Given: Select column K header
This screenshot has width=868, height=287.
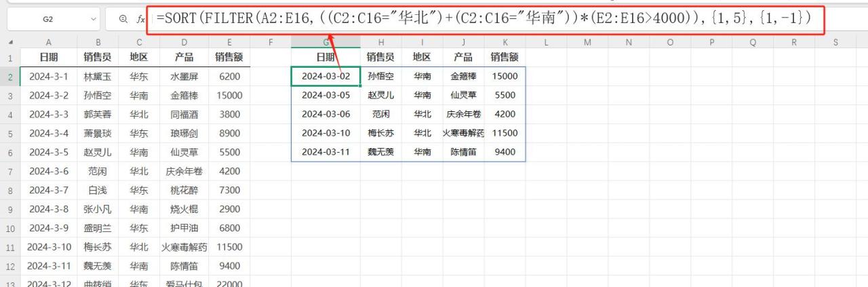Looking at the screenshot, I should click(505, 43).
